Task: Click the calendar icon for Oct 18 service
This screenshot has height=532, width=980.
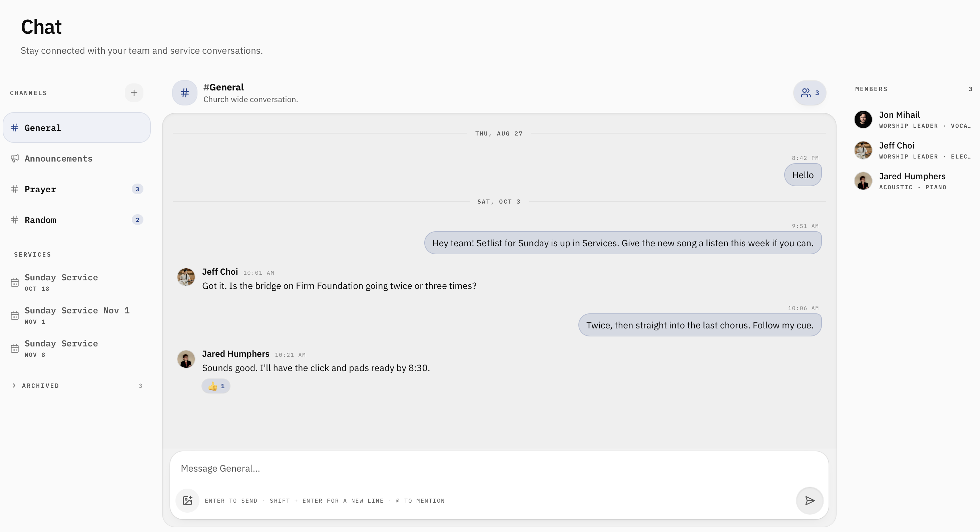Action: (15, 282)
